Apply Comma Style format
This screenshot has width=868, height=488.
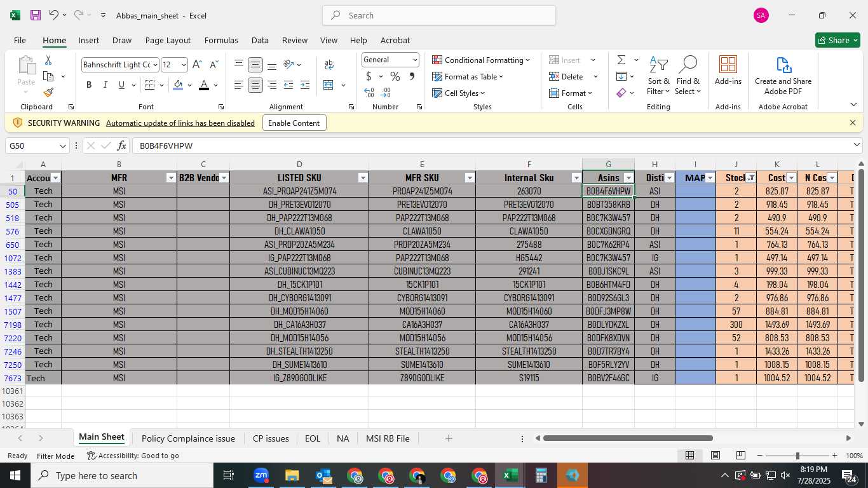coord(412,76)
